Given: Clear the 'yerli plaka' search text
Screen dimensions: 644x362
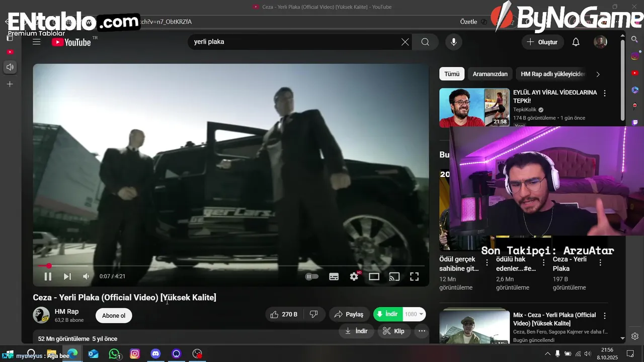Looking at the screenshot, I should click(405, 42).
